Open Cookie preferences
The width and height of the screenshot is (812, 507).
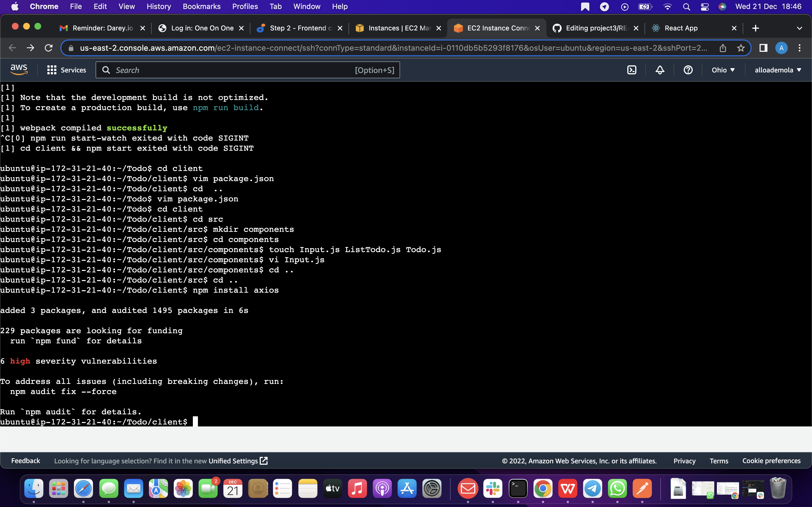771,461
